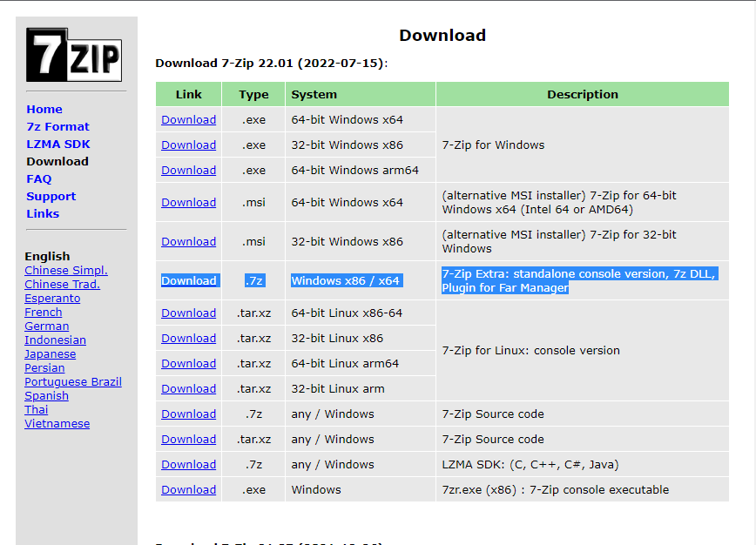Open the Links page from the sidebar

click(x=43, y=213)
